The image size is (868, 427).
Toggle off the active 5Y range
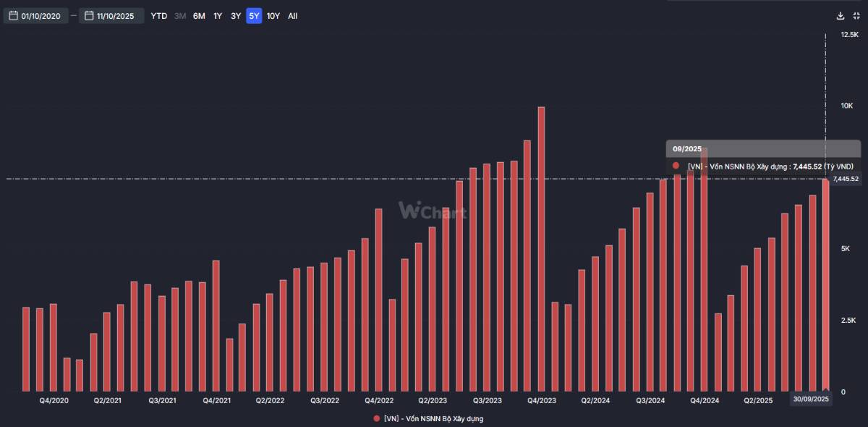coord(254,15)
